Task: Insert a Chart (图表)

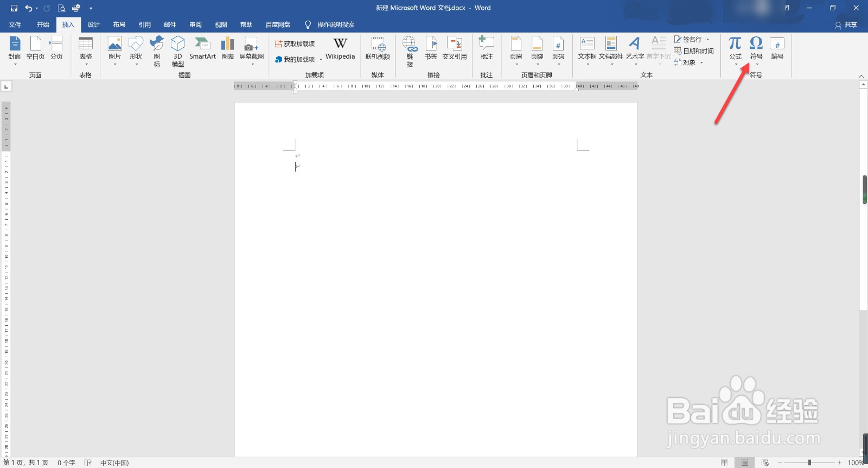Action: [x=228, y=48]
